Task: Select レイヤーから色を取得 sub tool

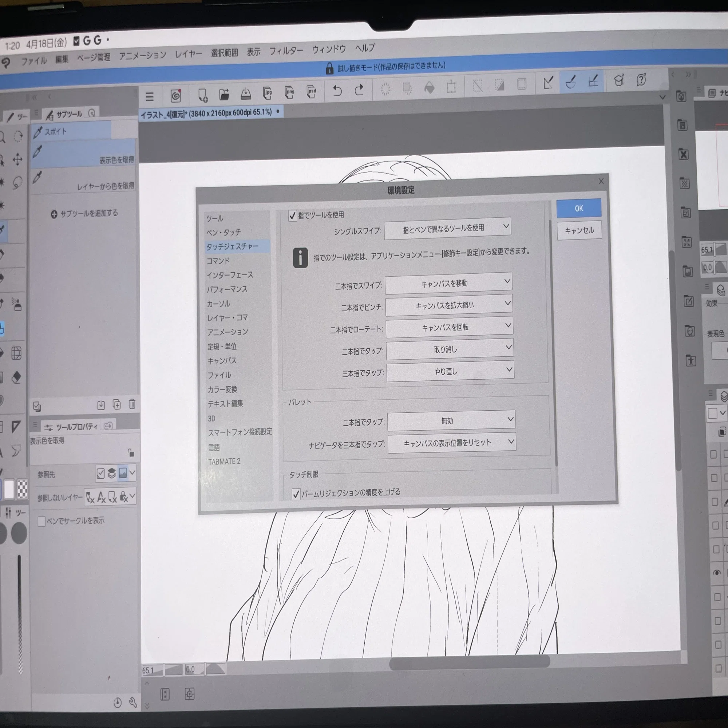Action: 84,181
